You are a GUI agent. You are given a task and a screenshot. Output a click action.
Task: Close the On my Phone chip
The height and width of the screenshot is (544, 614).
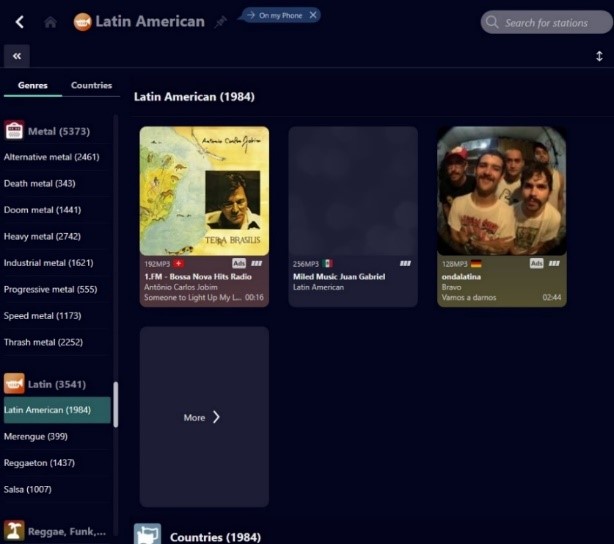pyautogui.click(x=313, y=15)
